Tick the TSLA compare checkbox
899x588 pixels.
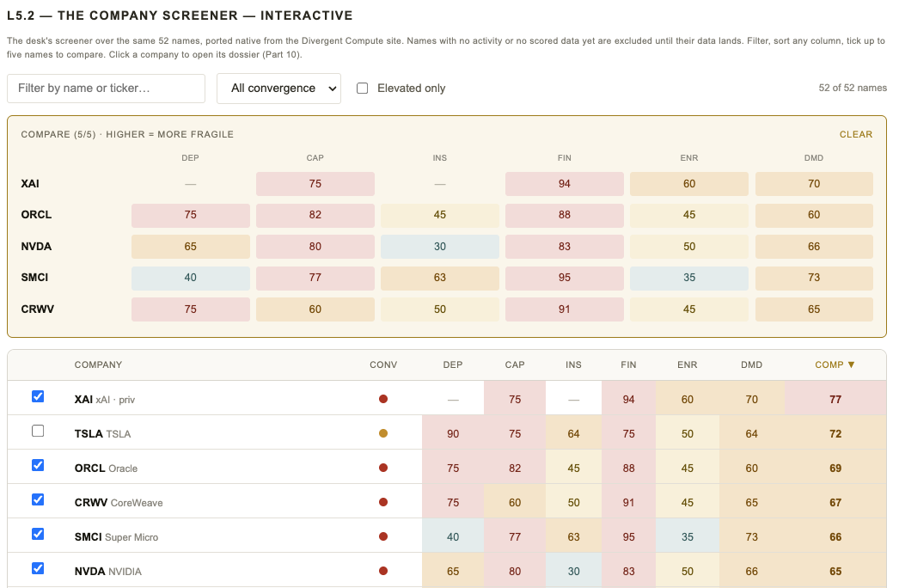(38, 431)
